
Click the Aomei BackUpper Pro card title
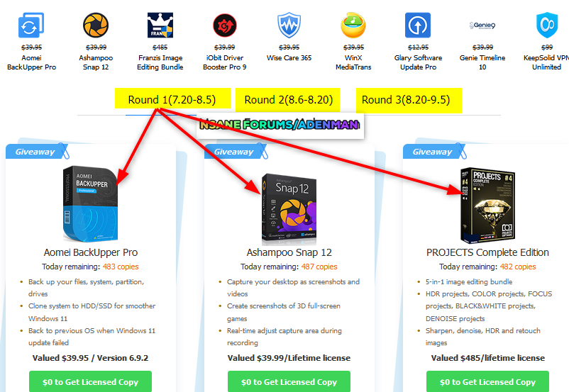(90, 252)
